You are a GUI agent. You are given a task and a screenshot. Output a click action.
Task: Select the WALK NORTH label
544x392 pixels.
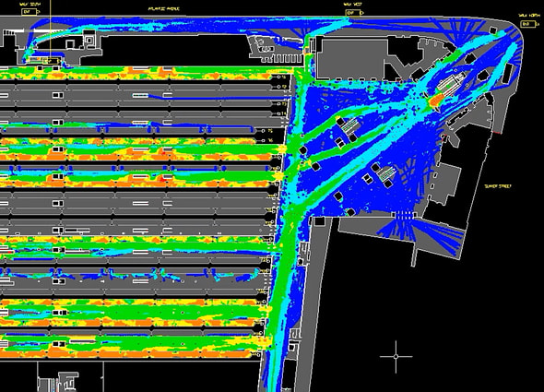point(528,16)
